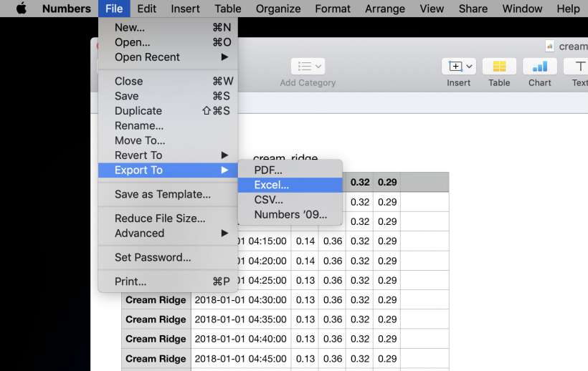Open the Format menu in menu bar
This screenshot has height=371, width=588.
point(333,9)
